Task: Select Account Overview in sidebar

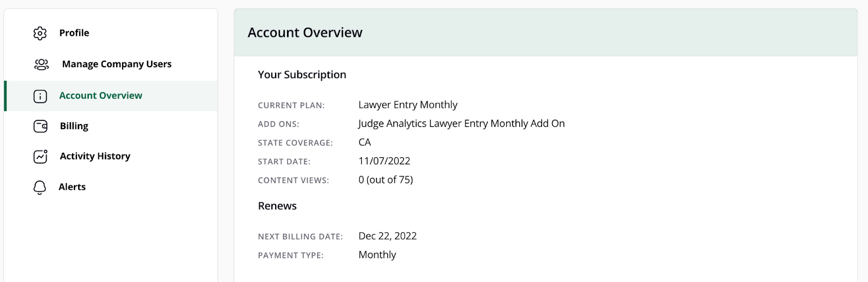Action: click(111, 95)
